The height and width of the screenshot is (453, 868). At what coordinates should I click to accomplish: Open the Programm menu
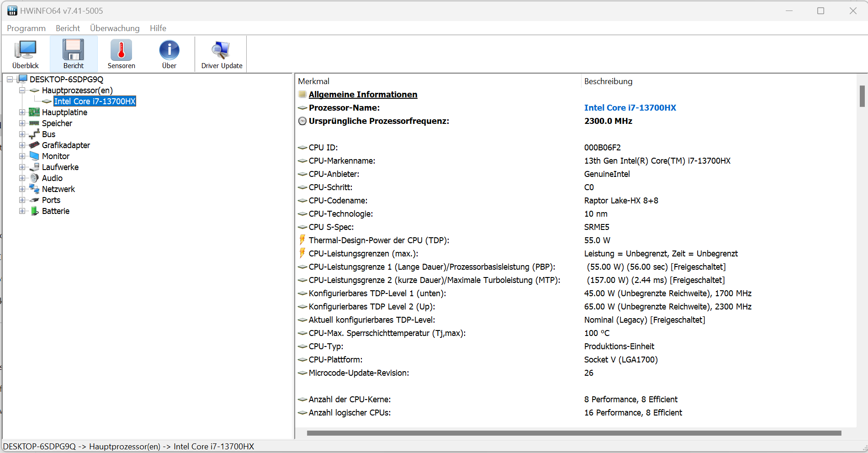click(26, 28)
